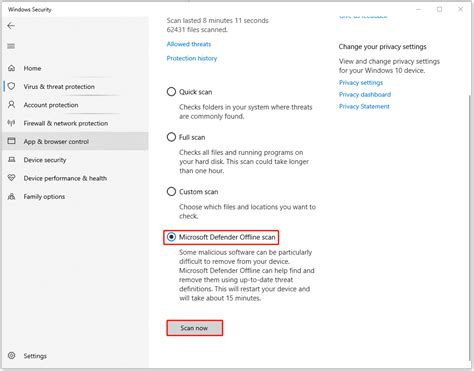Click the Home house icon
This screenshot has height=371, width=474.
pyautogui.click(x=11, y=68)
